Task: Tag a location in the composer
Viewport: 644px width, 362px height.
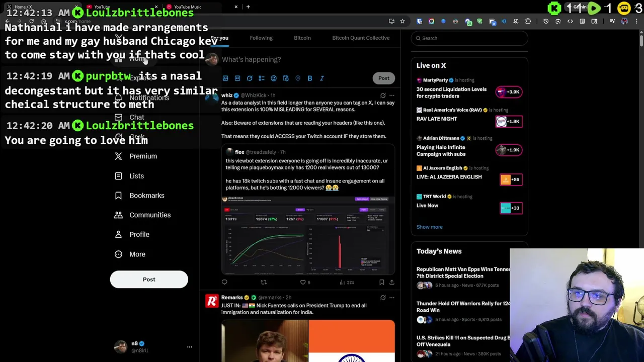Action: (x=298, y=78)
